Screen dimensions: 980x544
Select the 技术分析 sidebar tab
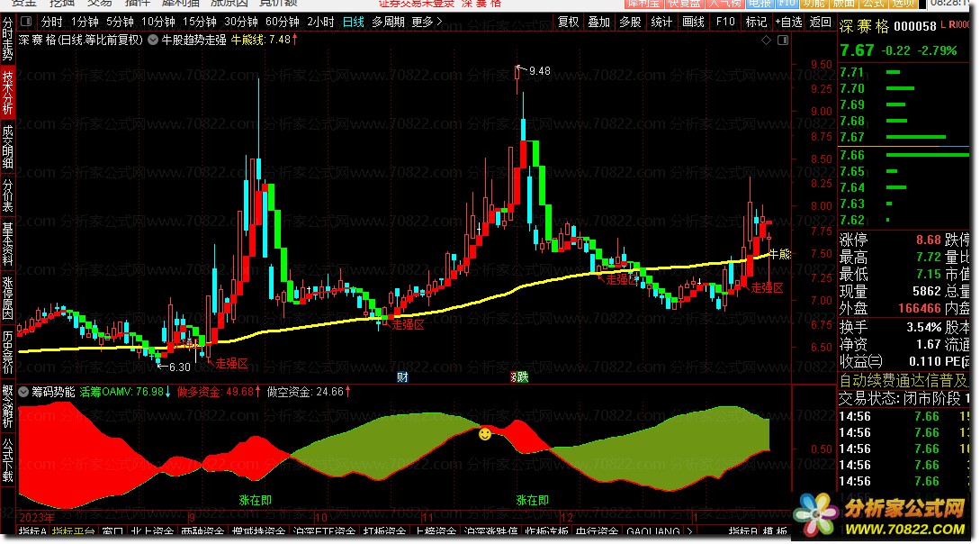[x=7, y=92]
